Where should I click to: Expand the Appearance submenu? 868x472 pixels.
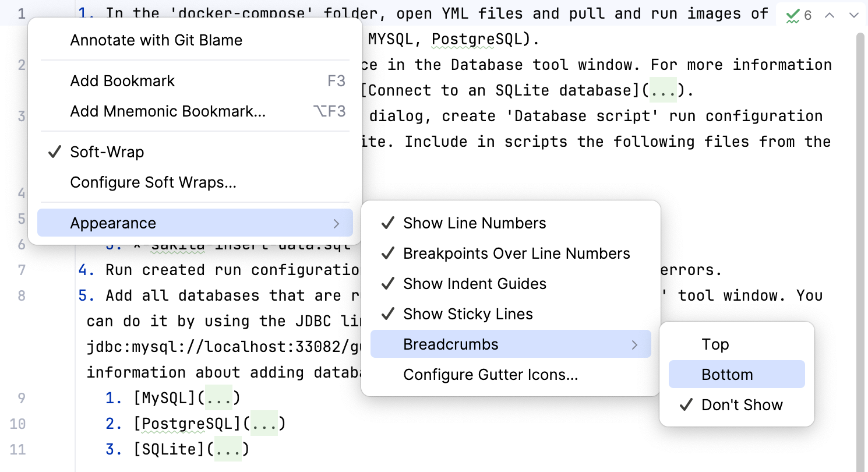(113, 223)
